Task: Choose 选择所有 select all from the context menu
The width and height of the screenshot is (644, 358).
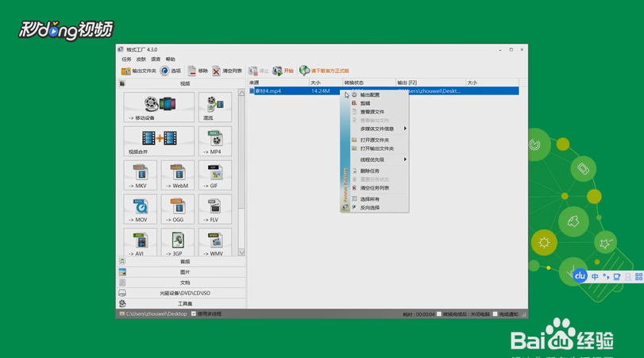Action: (x=380, y=199)
